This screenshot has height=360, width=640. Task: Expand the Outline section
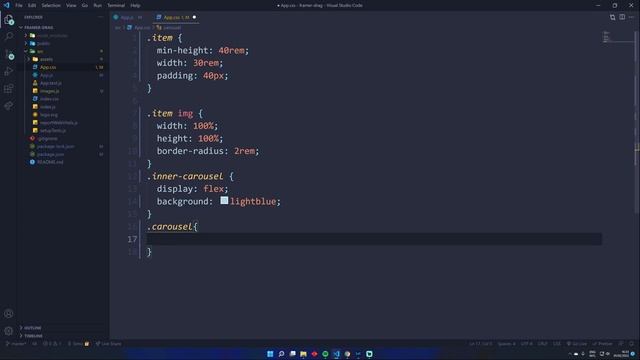click(33, 328)
